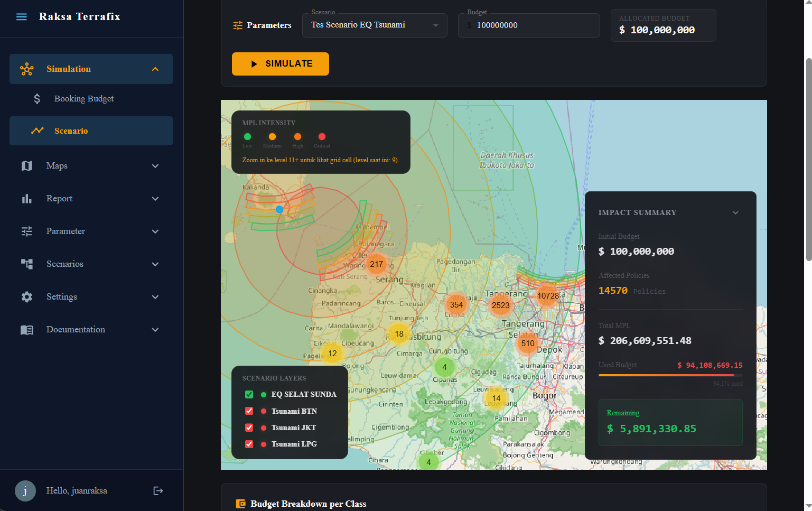
Task: Expand the Settings menu chevron
Action: (155, 297)
